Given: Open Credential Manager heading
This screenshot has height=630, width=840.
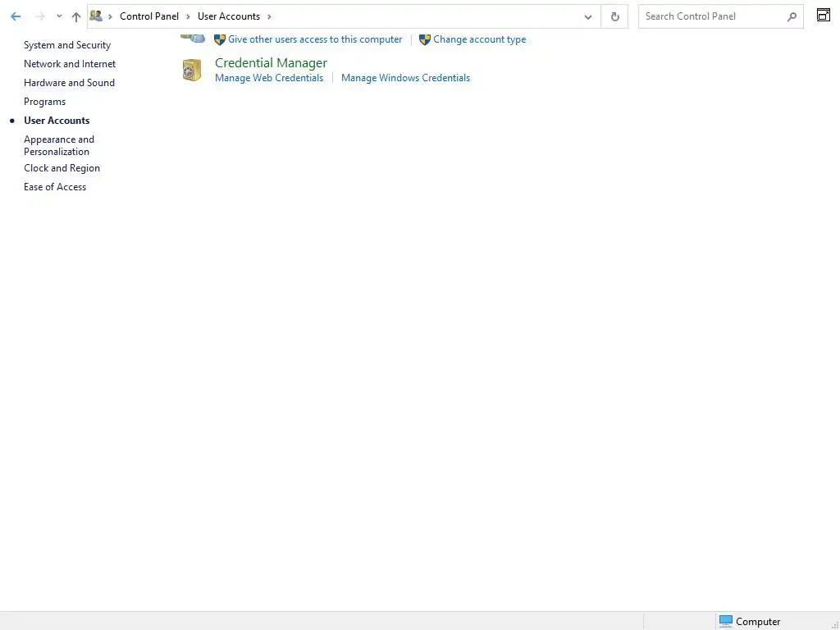Looking at the screenshot, I should coord(271,62).
